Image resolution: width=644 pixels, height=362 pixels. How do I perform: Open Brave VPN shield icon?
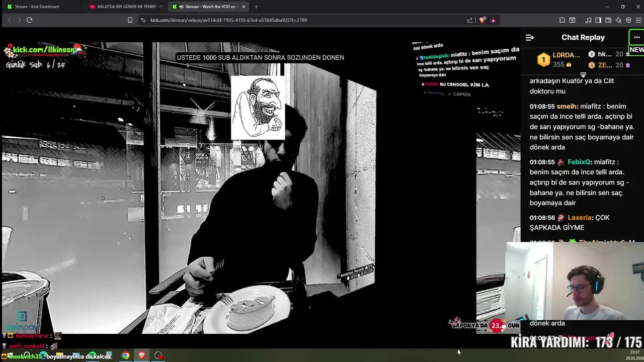tap(628, 20)
